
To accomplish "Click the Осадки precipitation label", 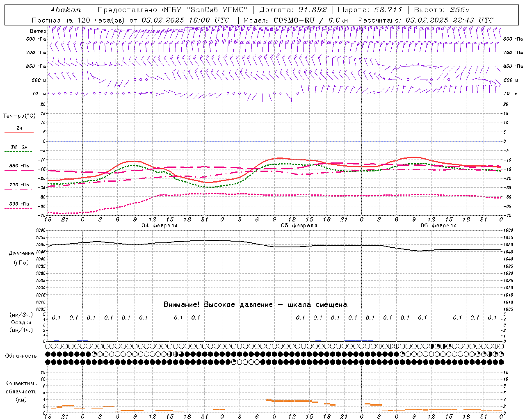I will [21, 322].
